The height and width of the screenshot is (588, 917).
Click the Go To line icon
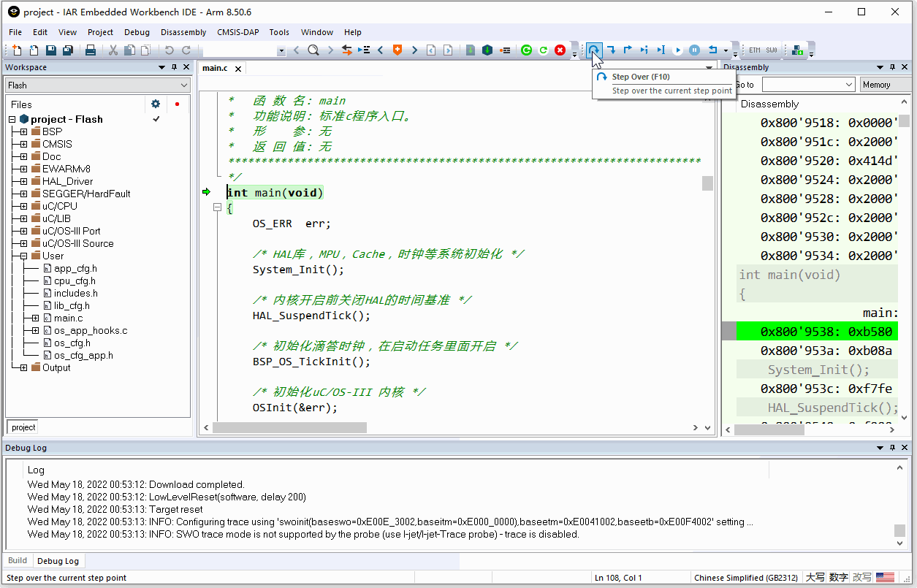point(364,50)
